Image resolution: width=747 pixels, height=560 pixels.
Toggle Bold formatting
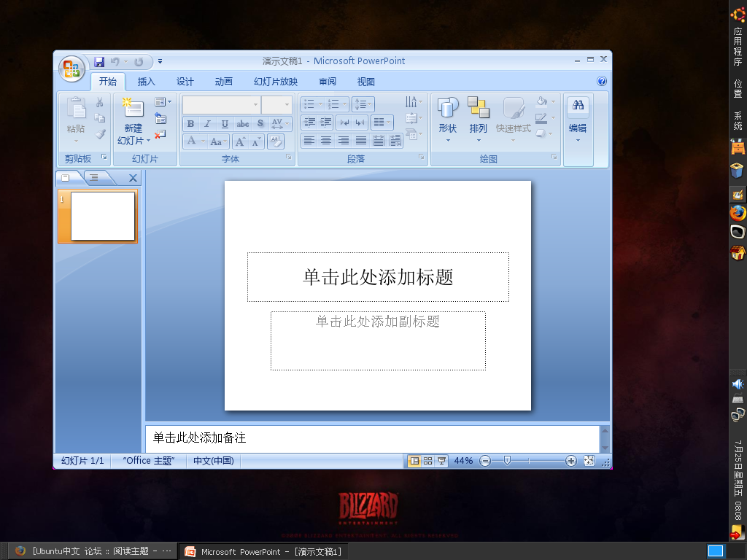coord(190,124)
